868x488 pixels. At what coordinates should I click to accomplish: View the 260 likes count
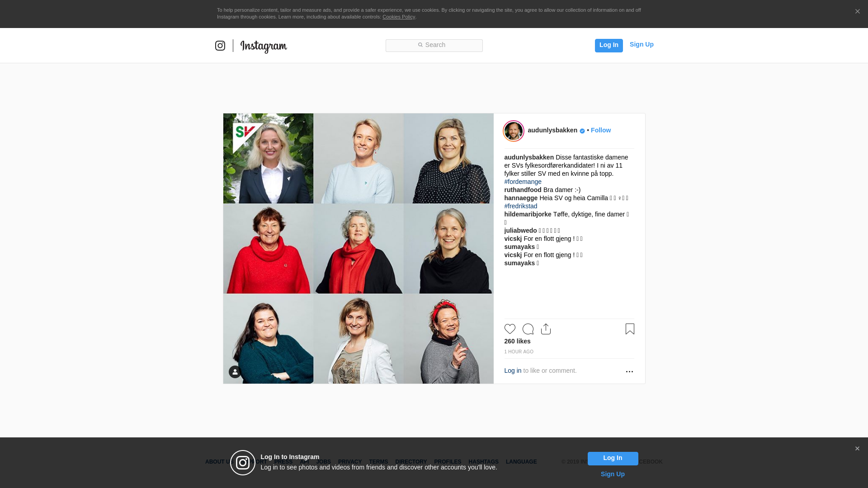coord(517,341)
